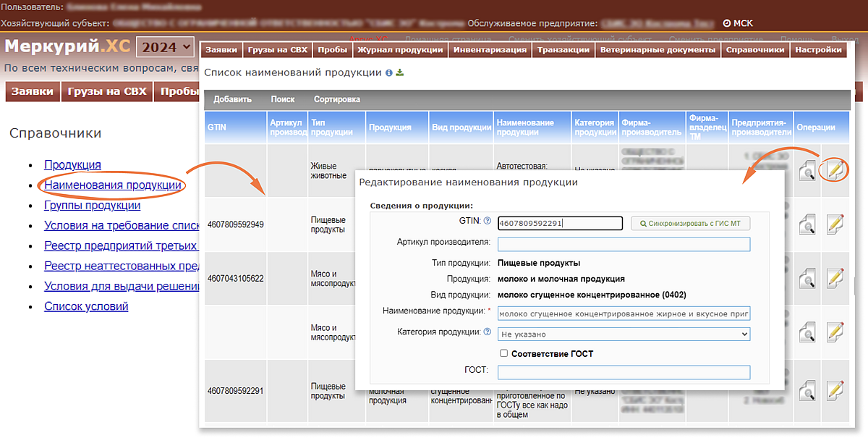Screen dimensions: 868x446
Task: Enable the Соответствие ГОСТ checkbox
Action: (x=503, y=353)
